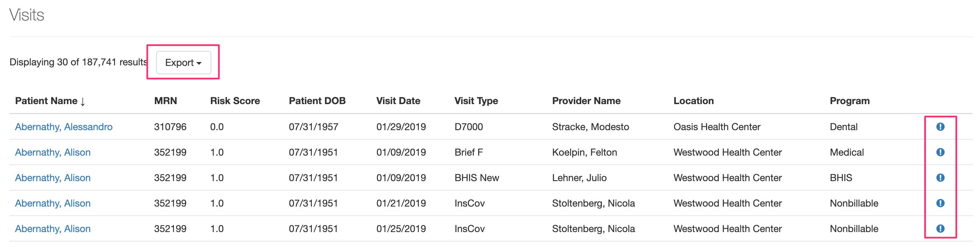Click the alert icon on the 01/21/2019 InsCov row
The image size is (980, 247).
(940, 203)
